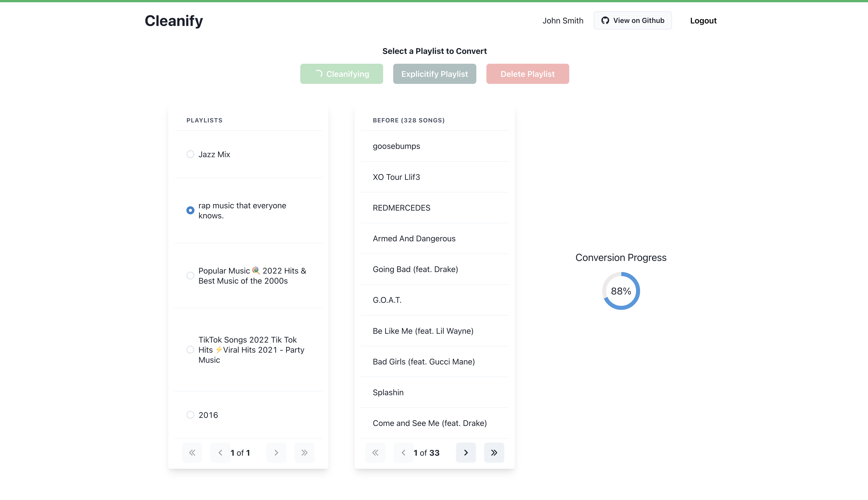Screen dimensions: 868x500
Task: Click the goosebumps song row
Action: pos(396,146)
